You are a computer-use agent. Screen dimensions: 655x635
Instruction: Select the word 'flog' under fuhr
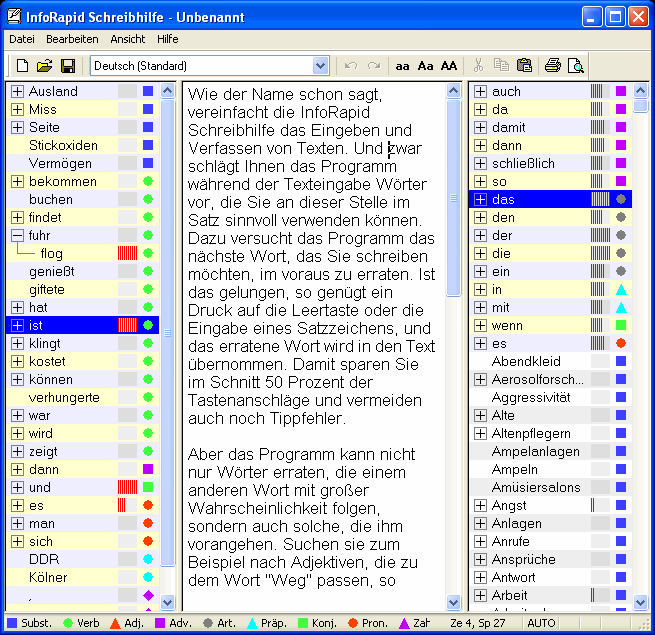point(52,254)
